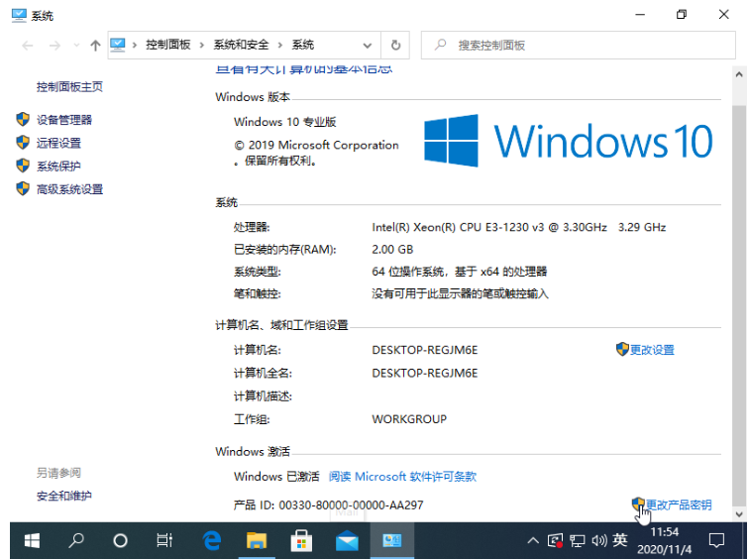Refresh the address bar location
750x560 pixels.
pyautogui.click(x=395, y=46)
